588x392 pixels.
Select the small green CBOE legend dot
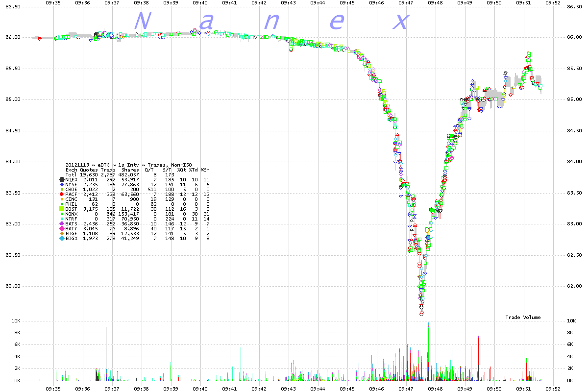(61, 189)
